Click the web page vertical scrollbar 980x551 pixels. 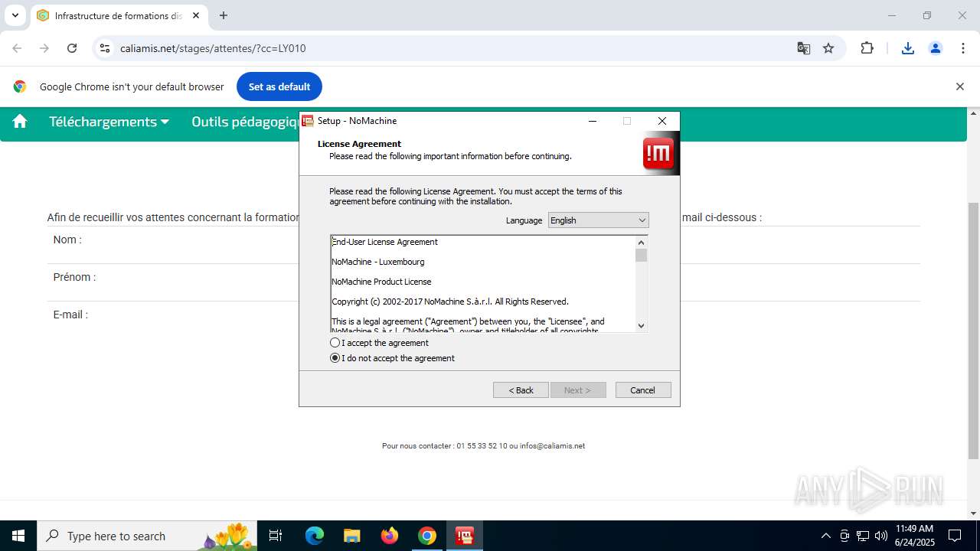click(x=973, y=329)
